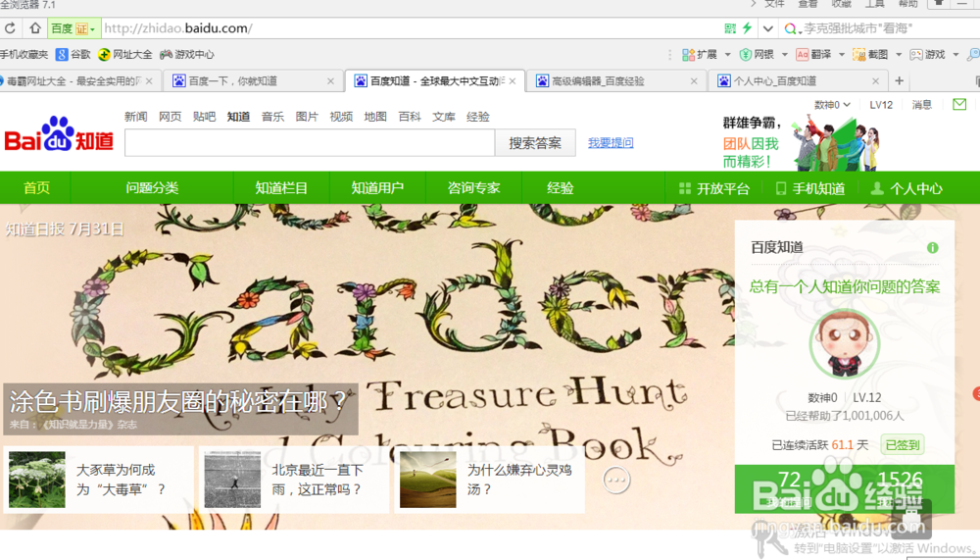Click the LV12 level label
The height and width of the screenshot is (560, 980).
point(881,105)
